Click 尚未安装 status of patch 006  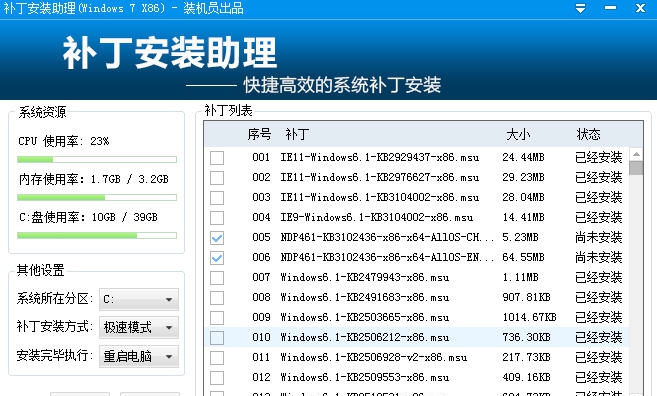pos(598,257)
